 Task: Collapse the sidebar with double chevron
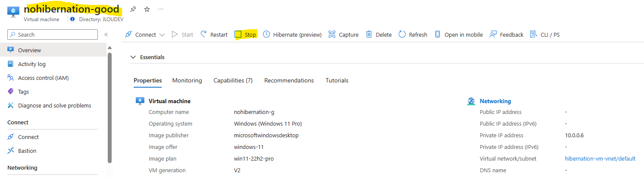click(x=106, y=35)
